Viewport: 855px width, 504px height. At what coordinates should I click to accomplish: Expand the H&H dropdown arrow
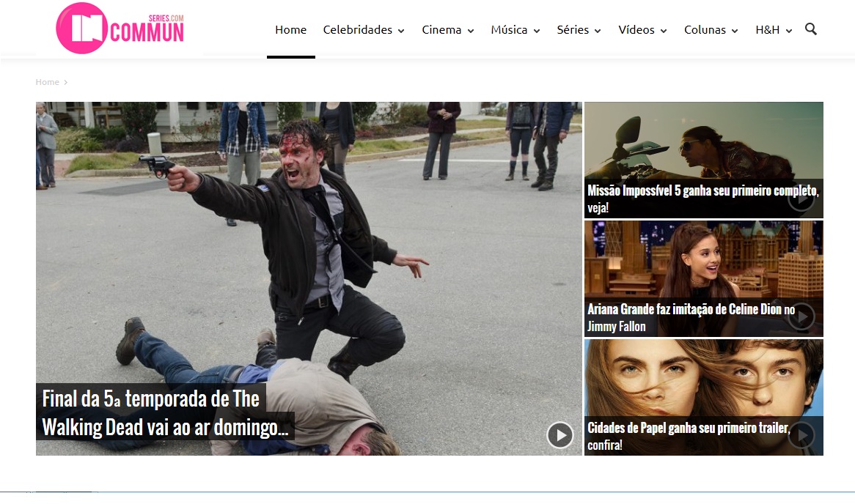point(788,31)
